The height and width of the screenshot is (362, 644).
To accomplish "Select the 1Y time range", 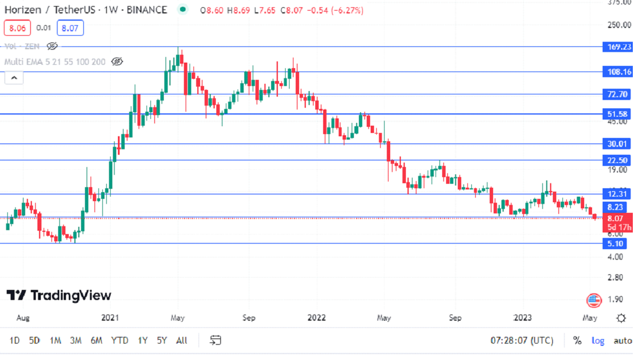I will 143,340.
